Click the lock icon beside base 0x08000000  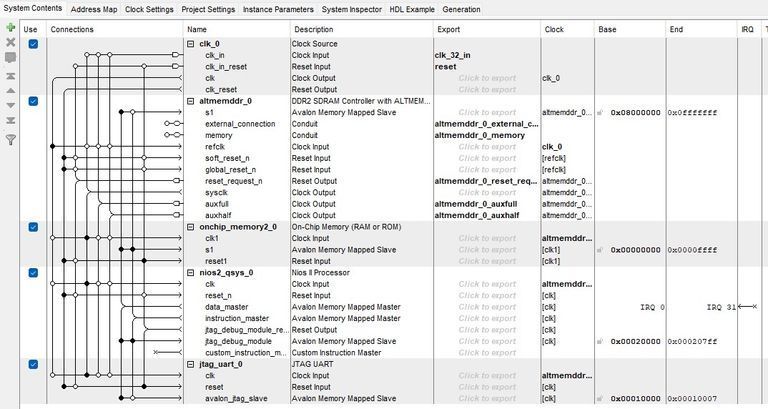[601, 113]
